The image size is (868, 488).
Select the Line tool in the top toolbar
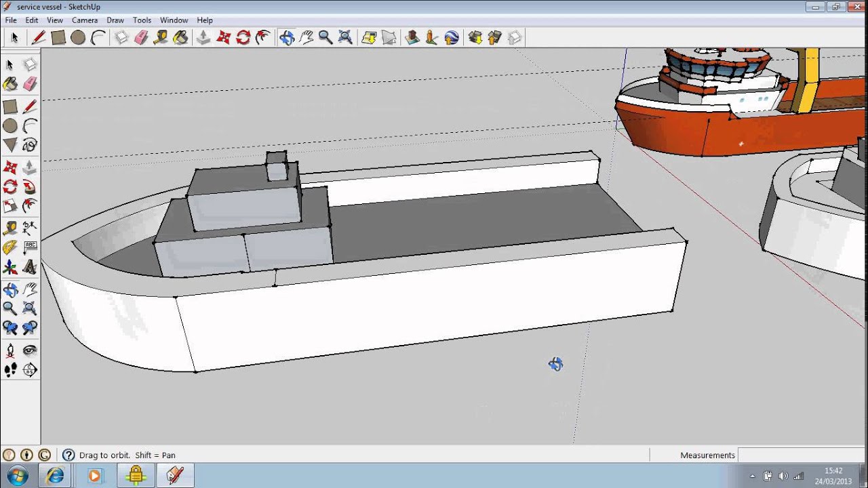(38, 38)
